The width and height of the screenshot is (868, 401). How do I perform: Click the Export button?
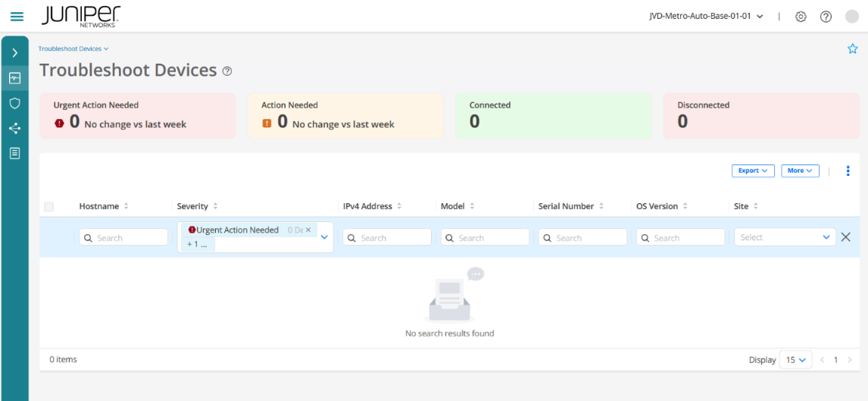752,171
